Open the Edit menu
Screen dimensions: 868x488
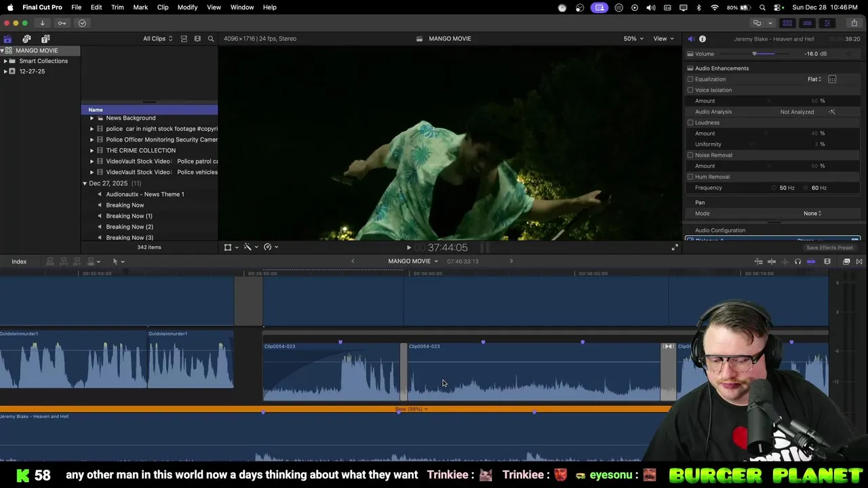point(96,7)
